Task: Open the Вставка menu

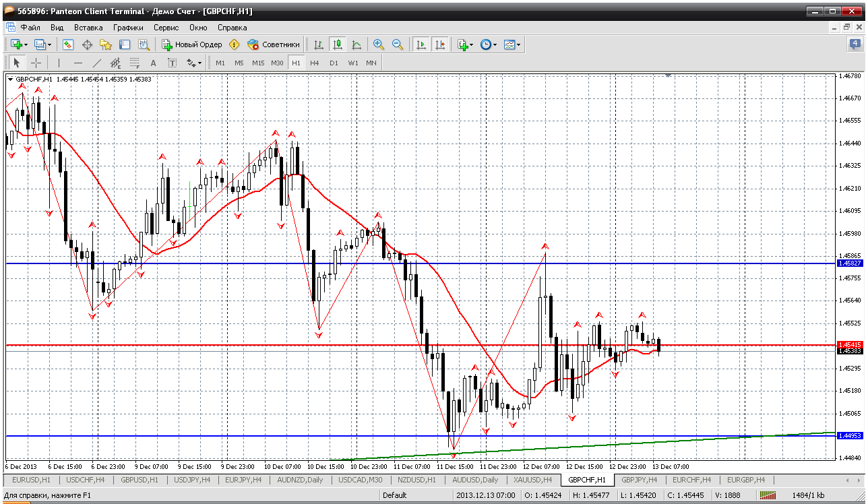Action: click(88, 28)
